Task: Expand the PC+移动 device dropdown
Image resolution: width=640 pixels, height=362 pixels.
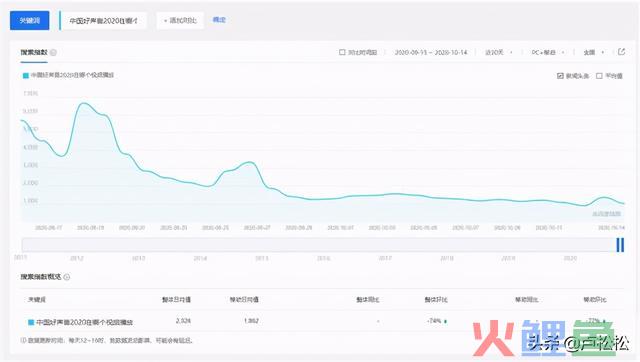Action: [548, 52]
